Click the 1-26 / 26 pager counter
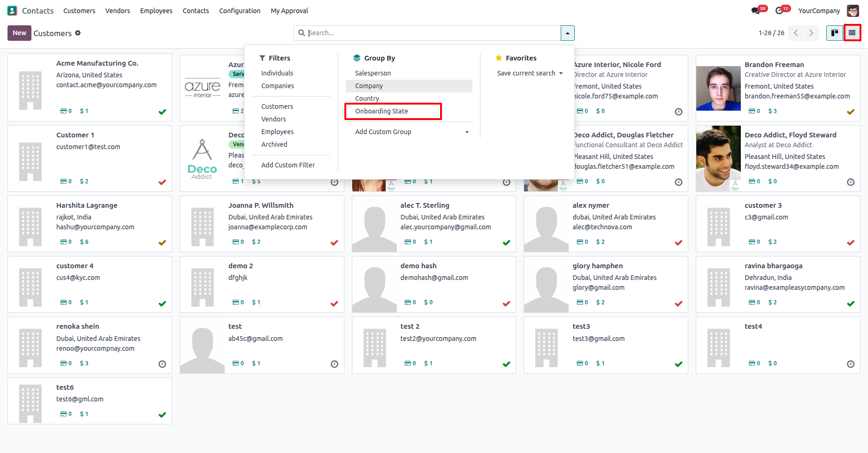 pyautogui.click(x=771, y=33)
